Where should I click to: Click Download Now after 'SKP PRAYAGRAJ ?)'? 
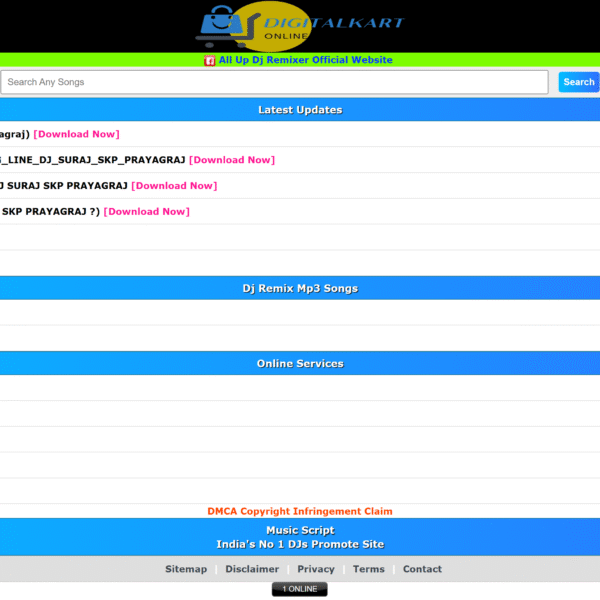(x=147, y=212)
